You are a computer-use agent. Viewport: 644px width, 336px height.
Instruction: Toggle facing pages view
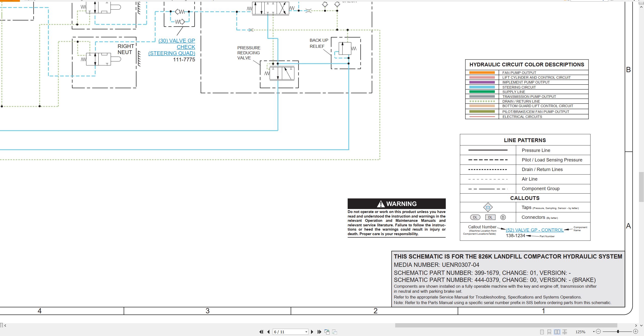(x=557, y=332)
